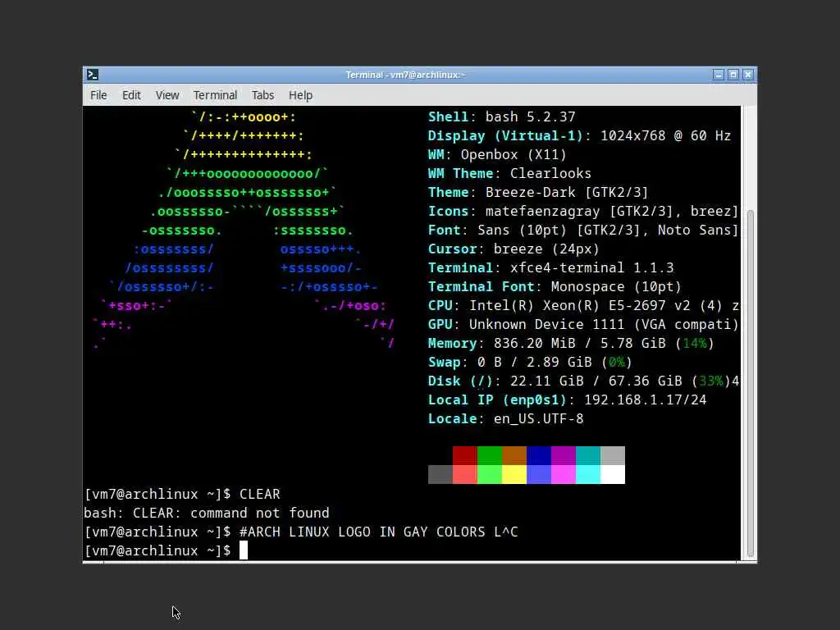This screenshot has width=840, height=630.
Task: Click the 'Locale: en_US.UTF-8' line
Action: [505, 419]
